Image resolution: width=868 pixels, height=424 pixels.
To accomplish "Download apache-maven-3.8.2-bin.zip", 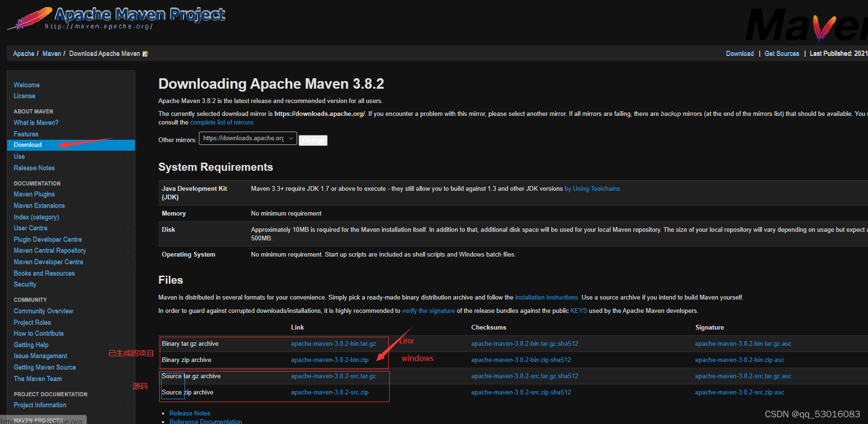I will 330,360.
